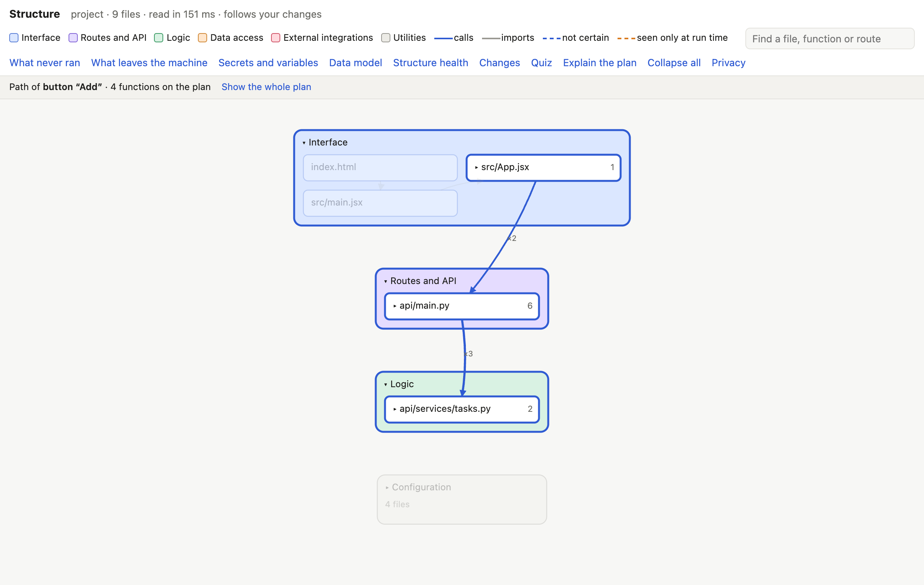Click Collapse all
The image size is (924, 585).
pos(674,63)
